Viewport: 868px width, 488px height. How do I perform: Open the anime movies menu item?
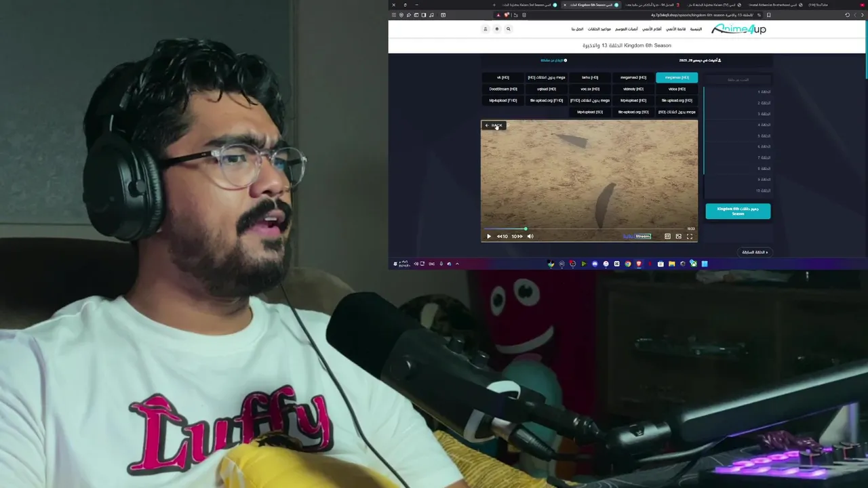click(652, 29)
